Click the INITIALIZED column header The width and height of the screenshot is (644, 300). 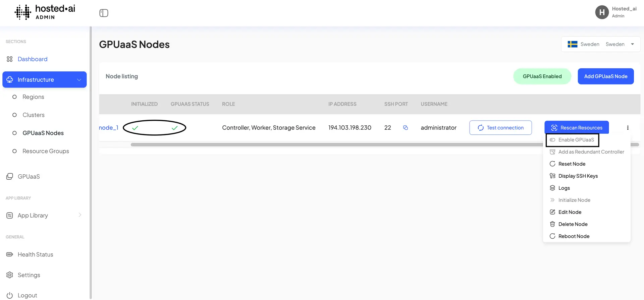[144, 104]
